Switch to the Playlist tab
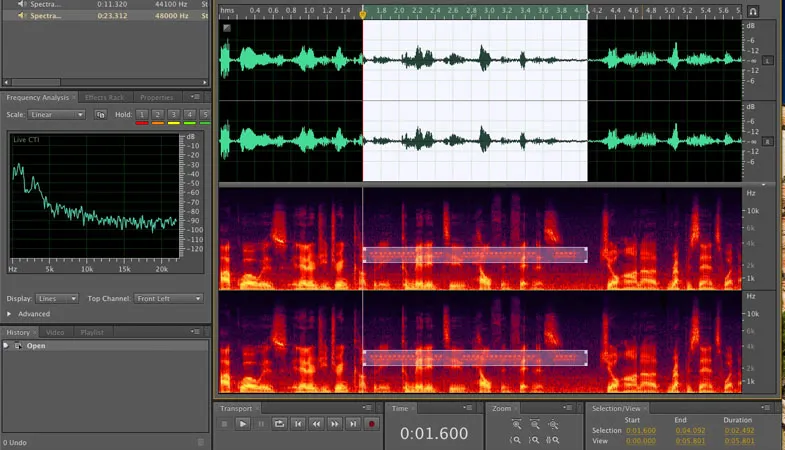This screenshot has height=450, width=785. 92,332
